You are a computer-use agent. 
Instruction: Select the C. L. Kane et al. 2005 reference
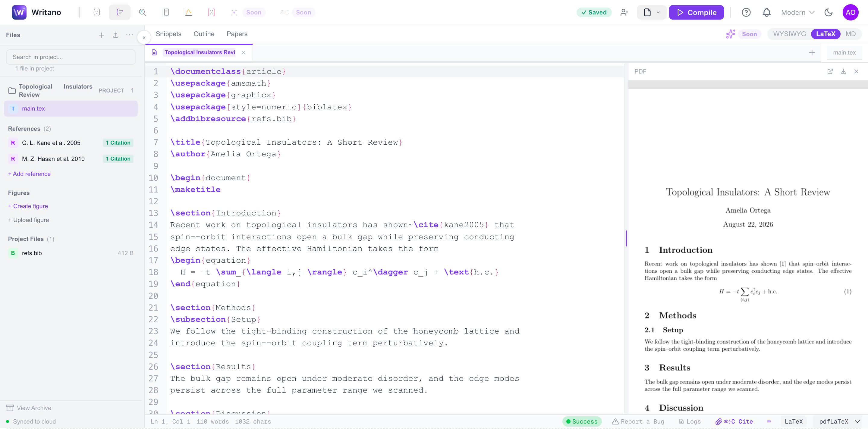(x=71, y=143)
